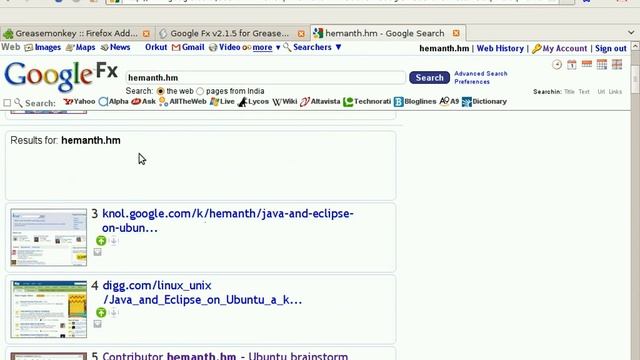Viewport: 640px width, 360px height.
Task: Search with Lycos engine
Action: tap(253, 102)
